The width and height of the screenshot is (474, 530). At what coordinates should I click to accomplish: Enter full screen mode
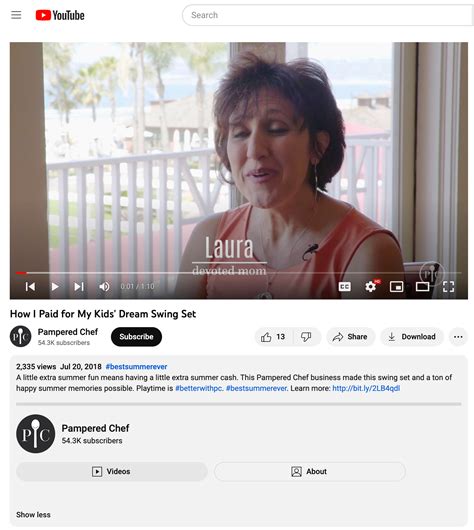tap(448, 287)
